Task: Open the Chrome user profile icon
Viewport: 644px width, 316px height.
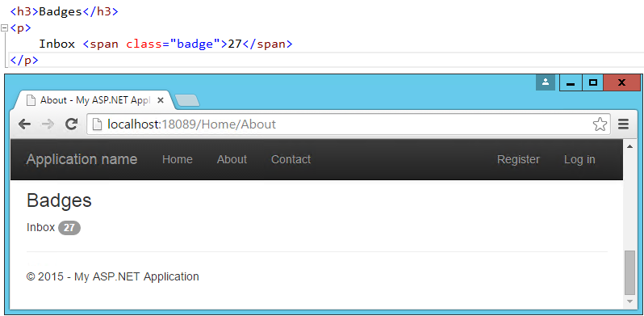Action: click(546, 82)
